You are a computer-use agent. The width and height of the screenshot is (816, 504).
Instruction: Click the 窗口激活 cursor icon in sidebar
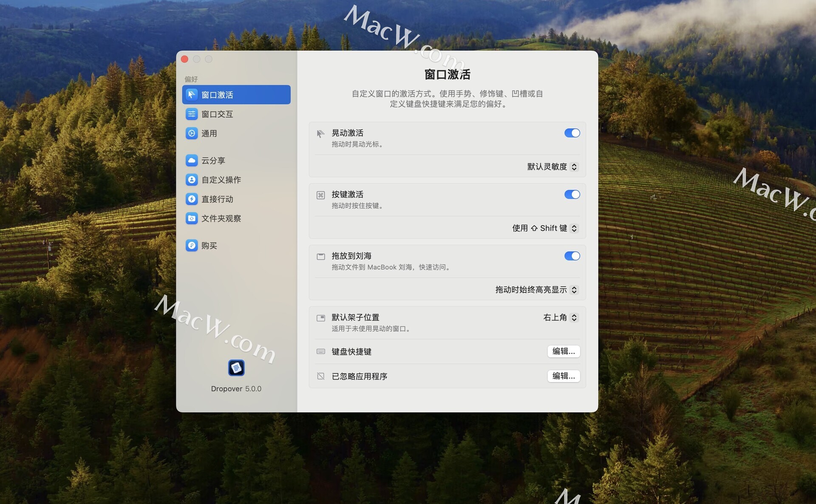[x=192, y=94]
